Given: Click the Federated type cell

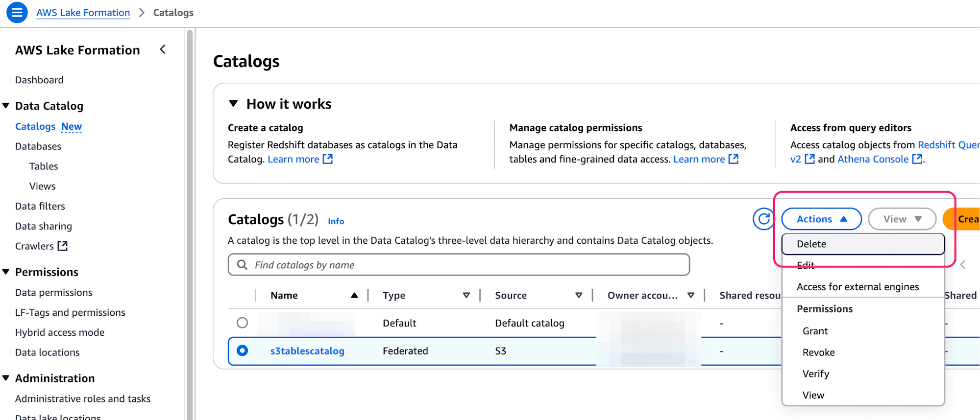Looking at the screenshot, I should click(x=405, y=350).
